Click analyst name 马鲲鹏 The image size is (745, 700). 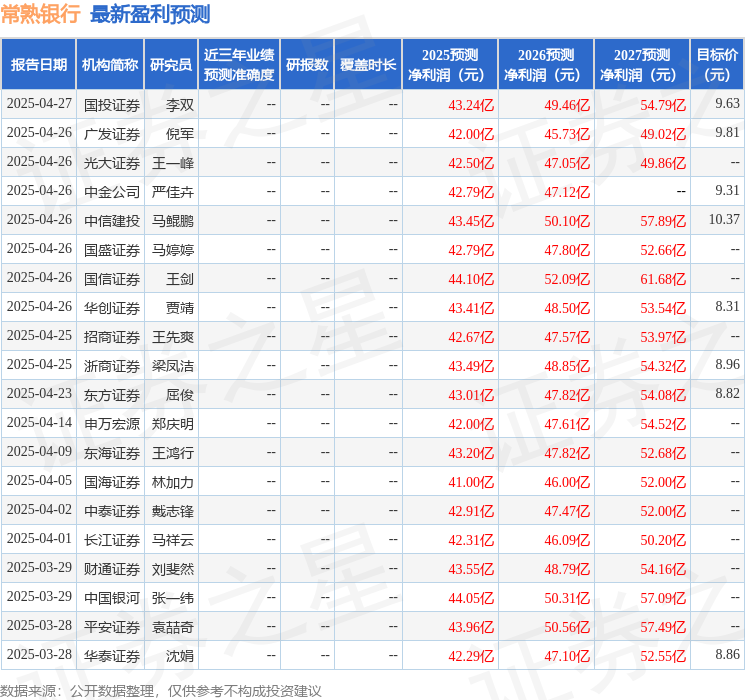(x=172, y=221)
